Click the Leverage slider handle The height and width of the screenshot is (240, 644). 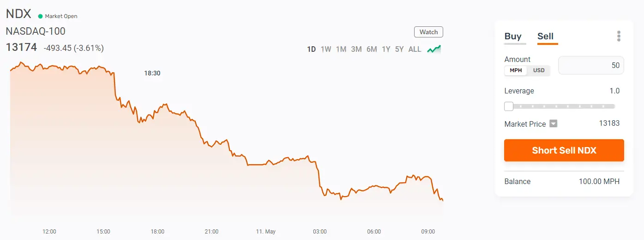point(509,106)
